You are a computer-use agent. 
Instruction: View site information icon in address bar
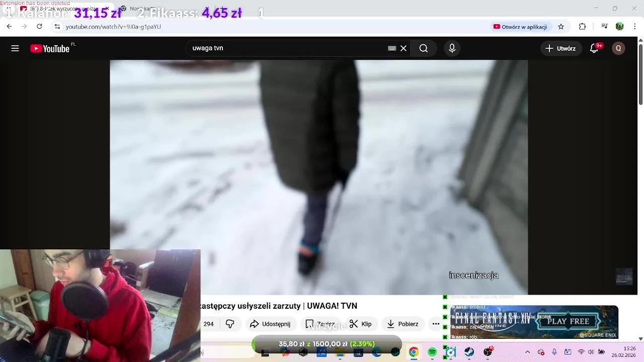pos(57,27)
